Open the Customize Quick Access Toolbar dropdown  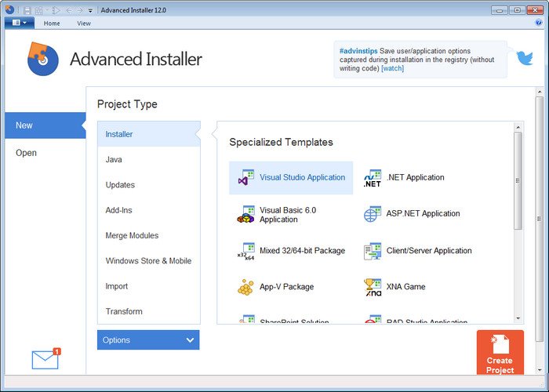90,11
